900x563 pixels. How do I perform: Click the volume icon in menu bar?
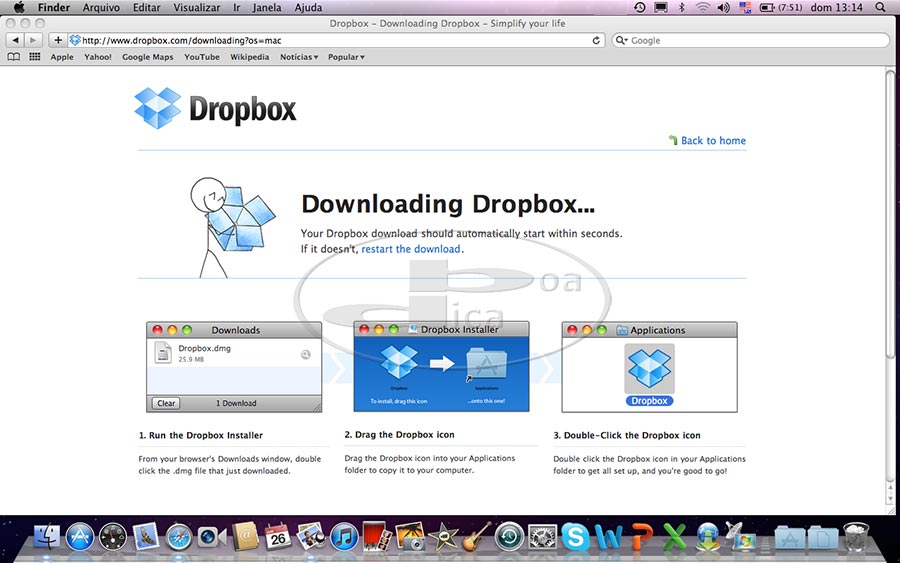[723, 7]
